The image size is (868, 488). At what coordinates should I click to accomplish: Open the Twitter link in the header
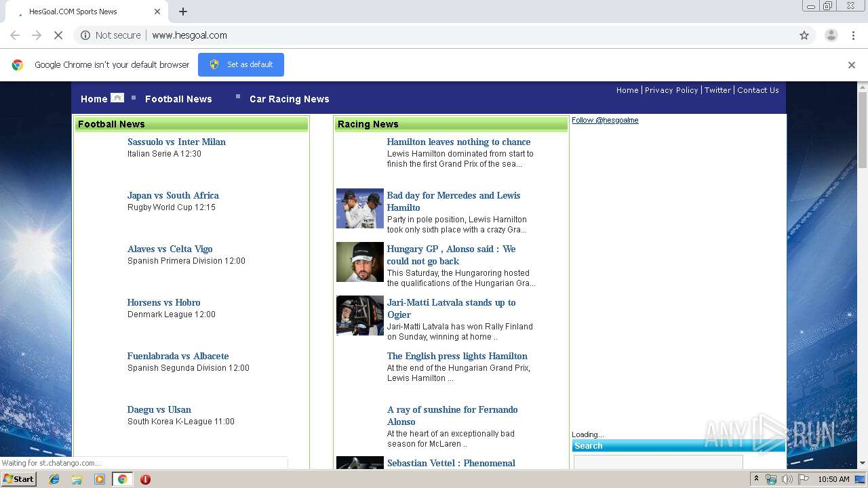click(x=717, y=90)
